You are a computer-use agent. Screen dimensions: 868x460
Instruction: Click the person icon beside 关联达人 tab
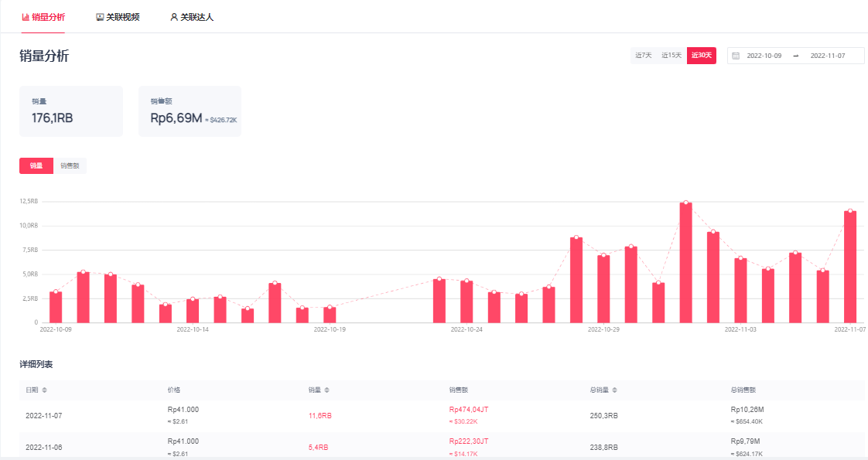point(174,17)
